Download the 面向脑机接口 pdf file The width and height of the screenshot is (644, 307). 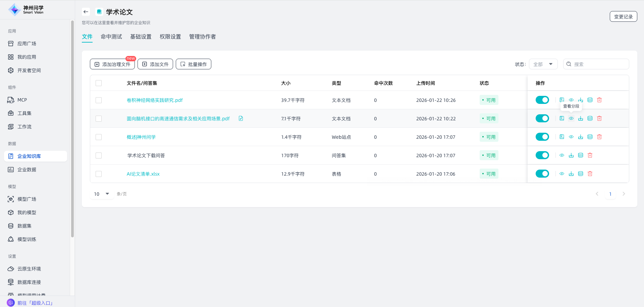581,118
